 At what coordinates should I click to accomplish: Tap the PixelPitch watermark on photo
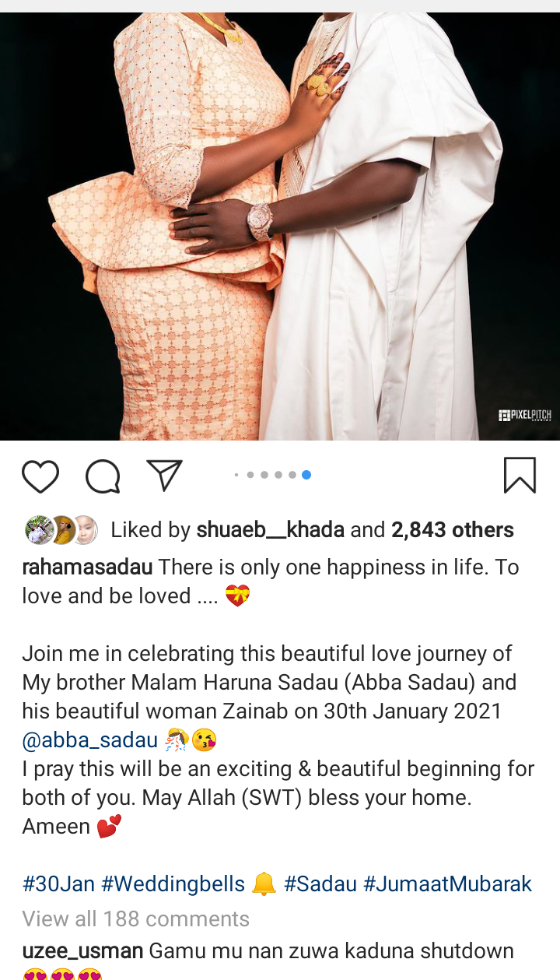(525, 416)
